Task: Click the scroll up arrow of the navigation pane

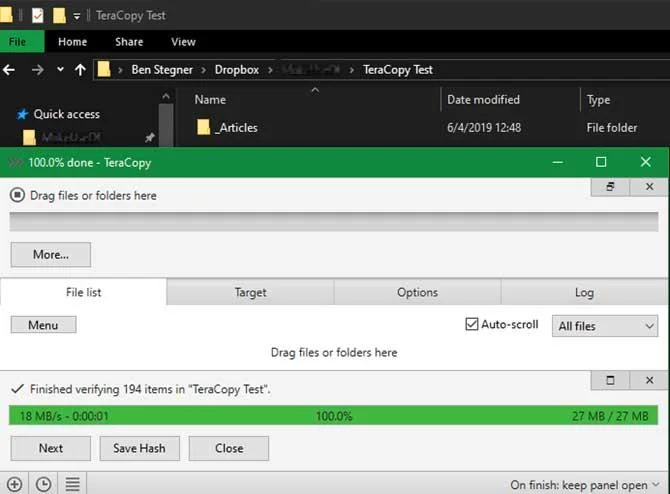Action: (166, 97)
